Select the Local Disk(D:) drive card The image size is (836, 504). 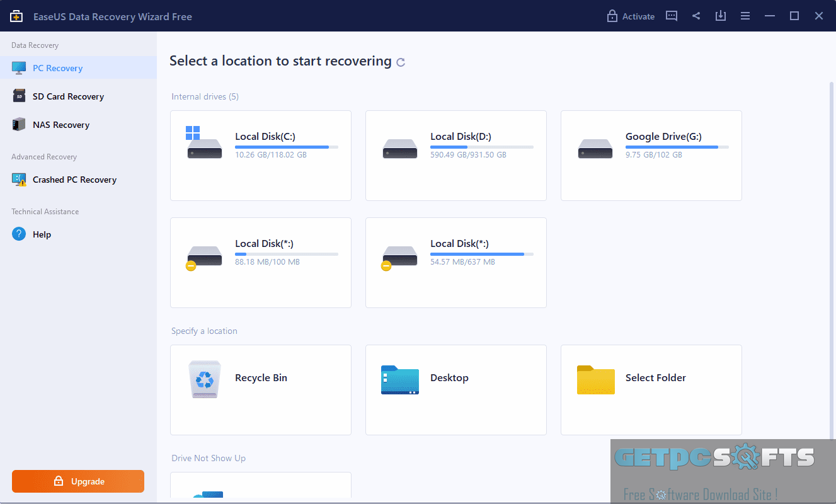[x=456, y=156]
